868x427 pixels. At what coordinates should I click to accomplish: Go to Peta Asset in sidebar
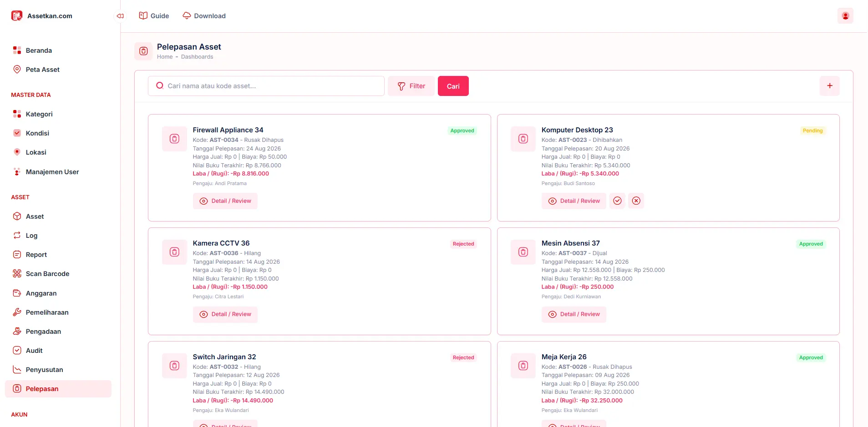pyautogui.click(x=58, y=70)
